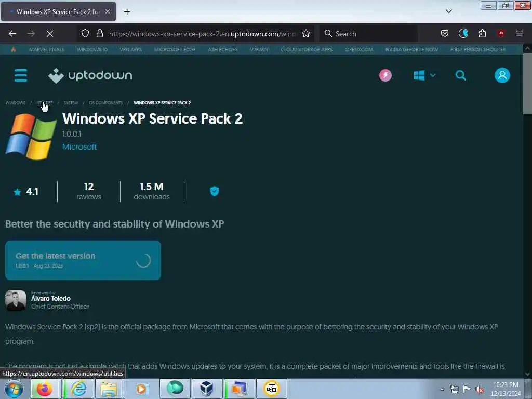Open the V2RAYN trending link
The width and height of the screenshot is (532, 399).
pos(259,49)
